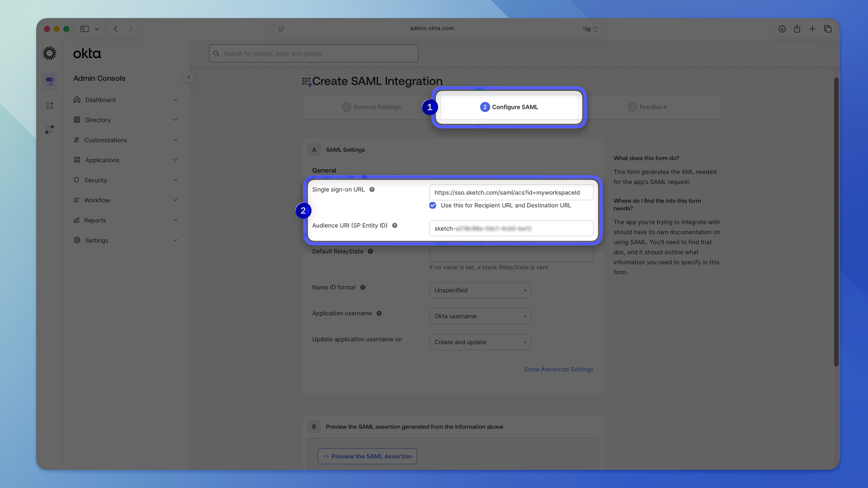
Task: Click the Single sign-on URL input field
Action: pyautogui.click(x=511, y=192)
